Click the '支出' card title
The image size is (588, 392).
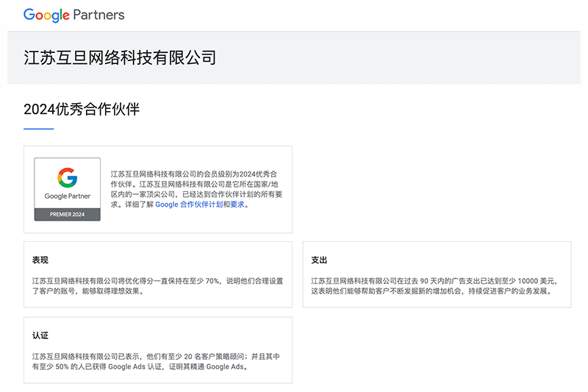pos(319,260)
